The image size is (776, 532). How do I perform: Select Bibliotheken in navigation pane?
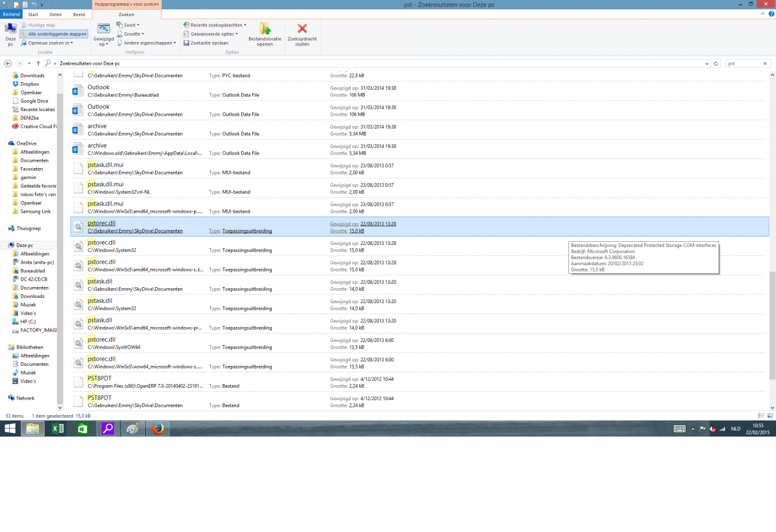click(x=29, y=347)
